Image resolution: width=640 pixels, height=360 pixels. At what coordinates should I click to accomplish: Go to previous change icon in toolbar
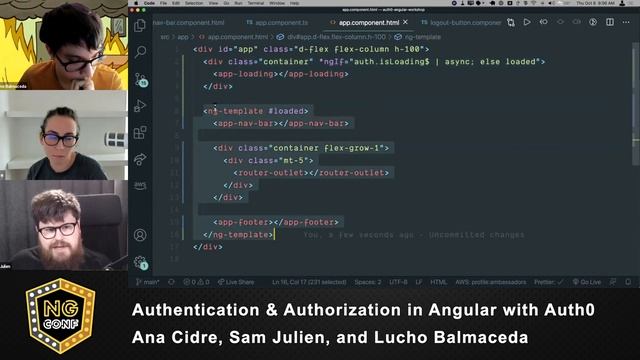[x=544, y=22]
